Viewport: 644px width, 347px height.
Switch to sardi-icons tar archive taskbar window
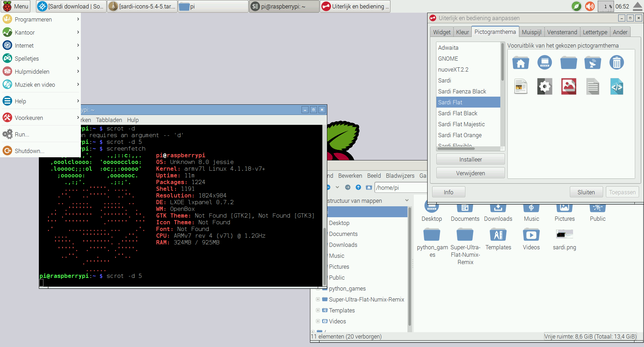pyautogui.click(x=142, y=6)
